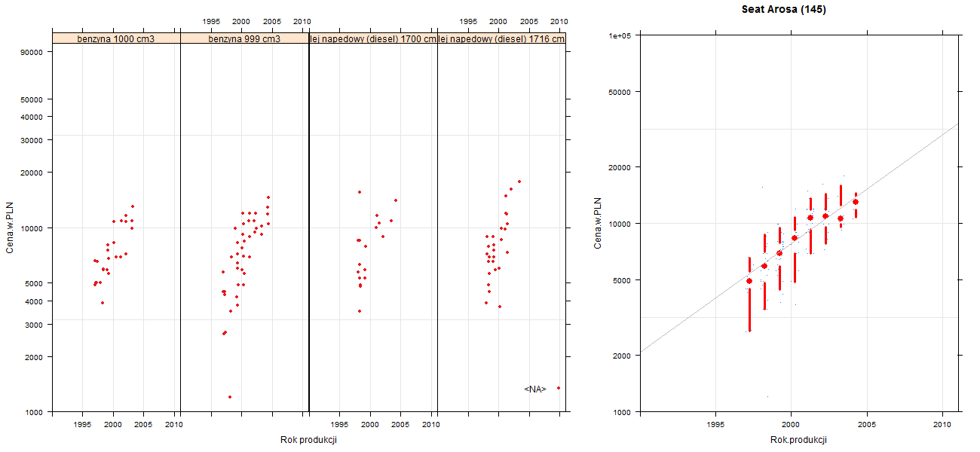Click the 1995 year tick under Seat Arosa chart
Viewport: 980px width, 452px height.
pyautogui.click(x=715, y=426)
